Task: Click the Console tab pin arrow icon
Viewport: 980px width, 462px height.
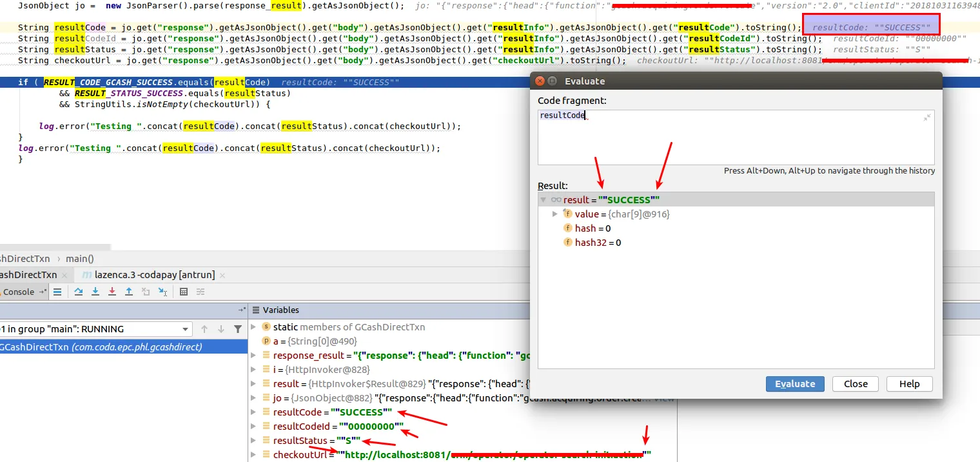Action: pos(43,292)
